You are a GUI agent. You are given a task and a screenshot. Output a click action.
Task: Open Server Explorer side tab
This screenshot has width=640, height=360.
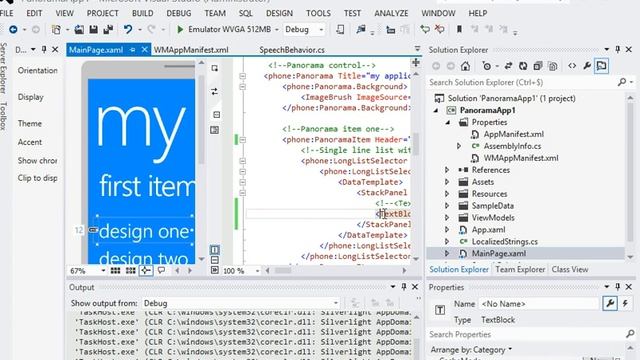coord(4,68)
